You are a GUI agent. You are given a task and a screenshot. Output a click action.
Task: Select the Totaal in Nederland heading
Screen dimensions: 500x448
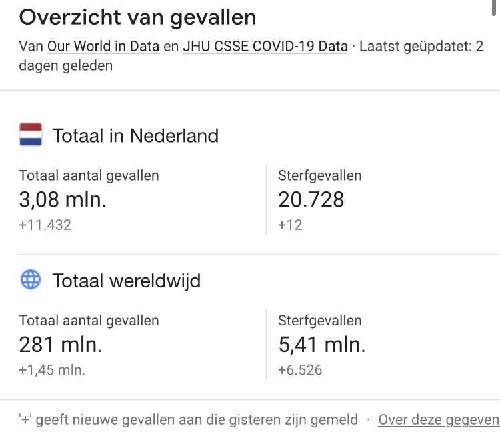(x=135, y=136)
